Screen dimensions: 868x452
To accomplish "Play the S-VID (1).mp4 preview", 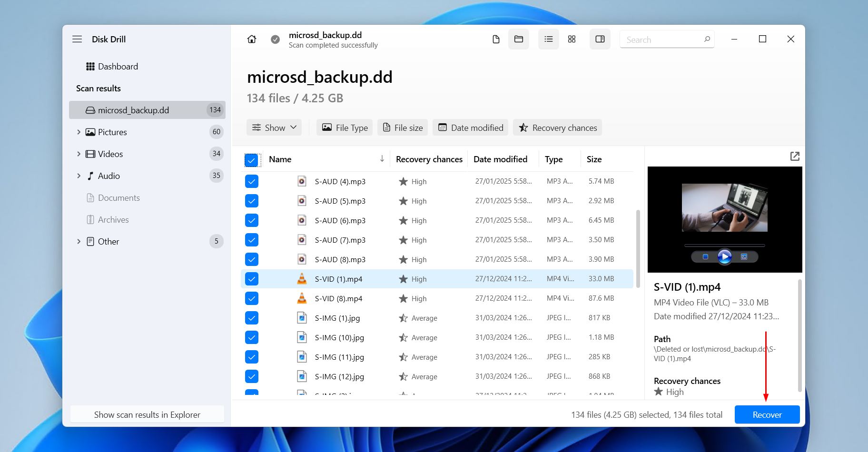I will (x=725, y=256).
